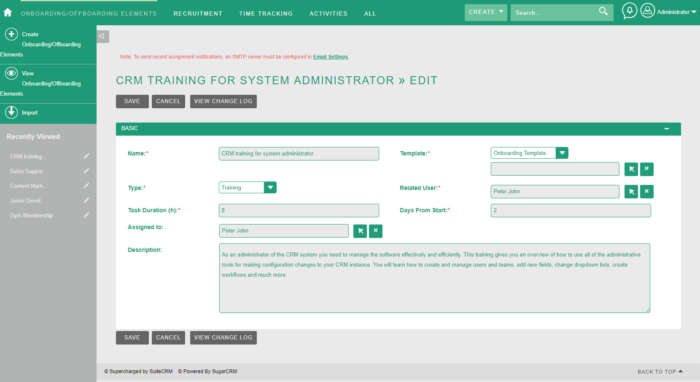Click the top SAVE button
The width and height of the screenshot is (700, 382).
coord(132,101)
